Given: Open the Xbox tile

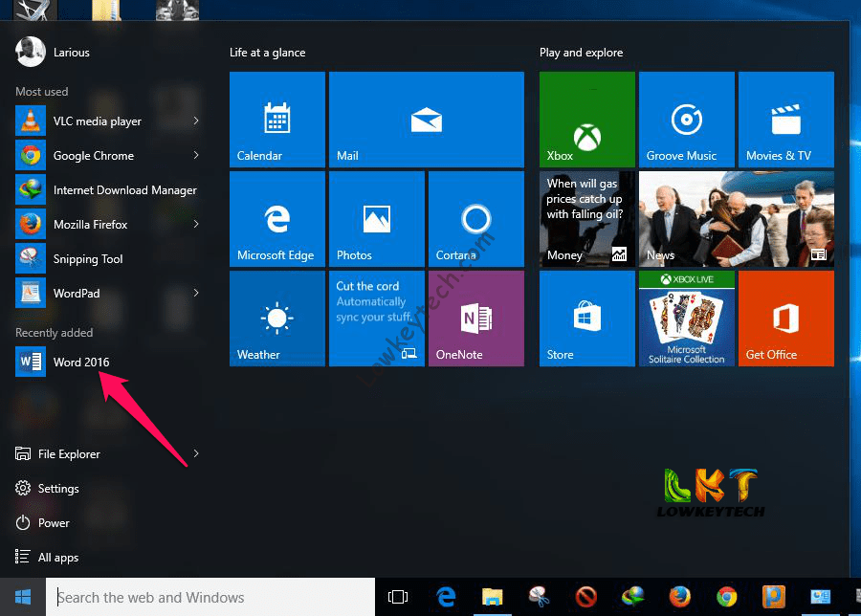Looking at the screenshot, I should [x=587, y=120].
